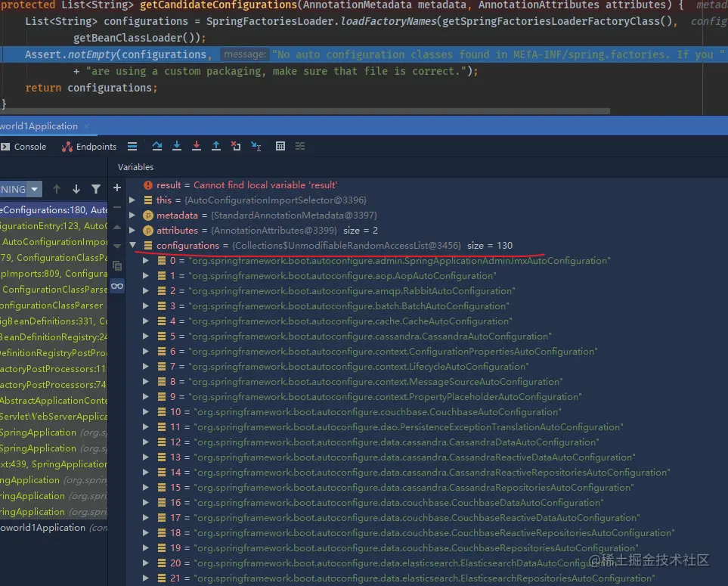This screenshot has height=586, width=728.
Task: Select the ServletWebServerApplica stack frame
Action: 54,417
